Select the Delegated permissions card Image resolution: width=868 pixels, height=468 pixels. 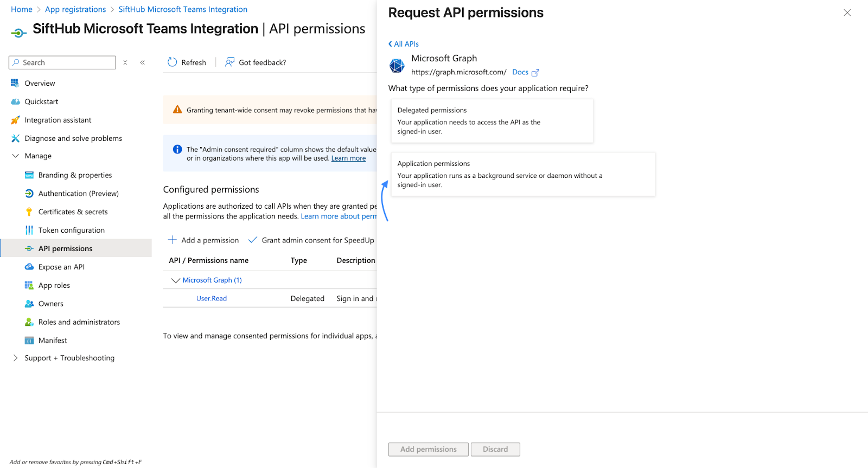coord(492,121)
